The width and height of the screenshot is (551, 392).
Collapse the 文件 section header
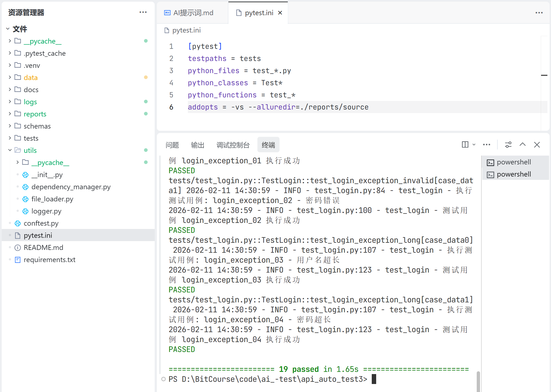click(20, 29)
